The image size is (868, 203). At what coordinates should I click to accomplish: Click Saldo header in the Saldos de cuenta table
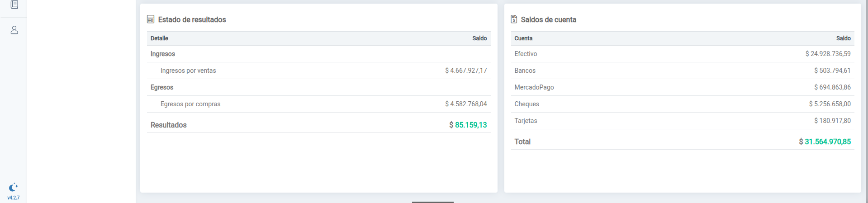tap(843, 38)
